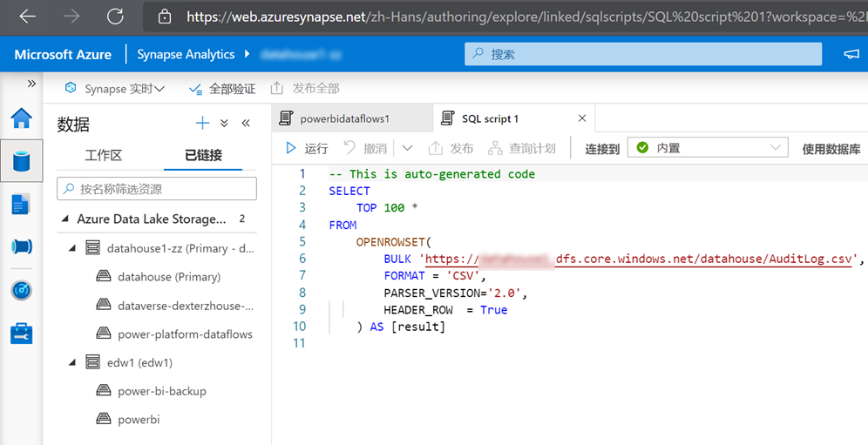868x445 pixels.
Task: Click the OPENROWSET keyword in editor
Action: tap(390, 242)
